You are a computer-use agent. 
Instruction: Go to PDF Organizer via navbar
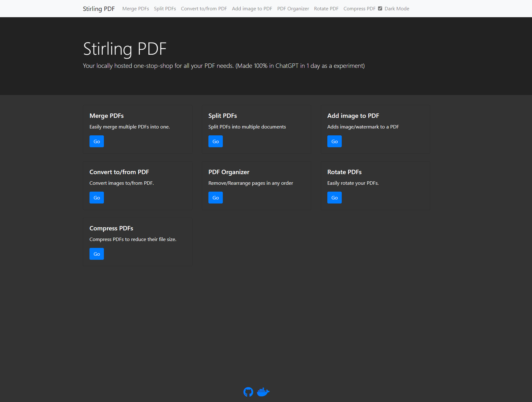(293, 9)
